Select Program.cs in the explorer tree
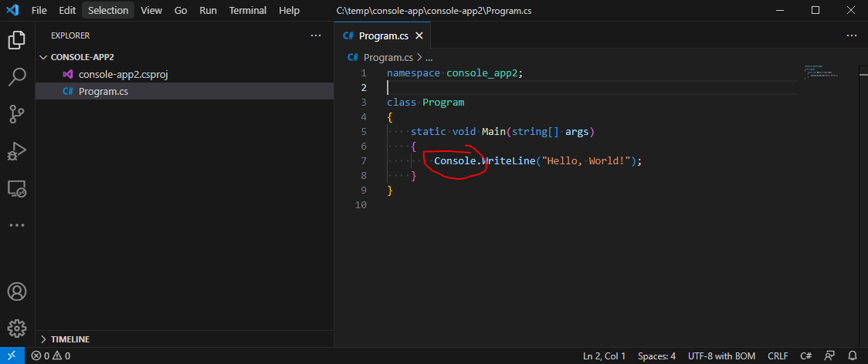 [x=184, y=91]
